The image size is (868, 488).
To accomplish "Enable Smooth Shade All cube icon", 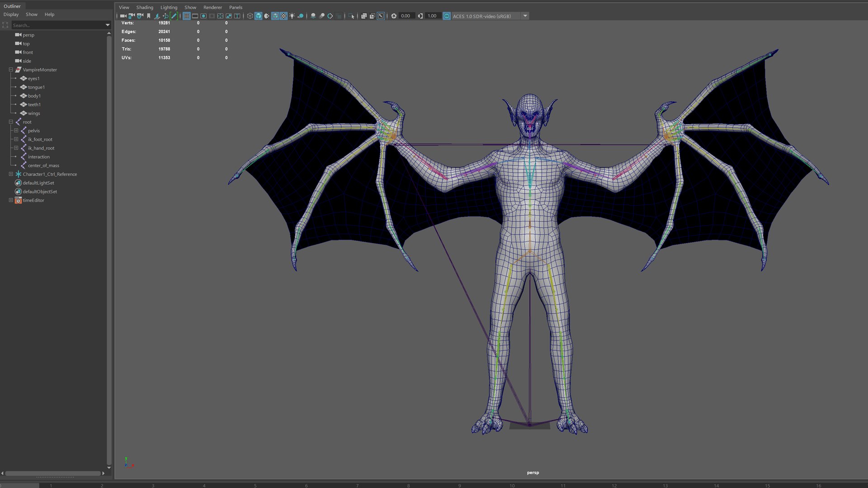I will pyautogui.click(x=258, y=16).
